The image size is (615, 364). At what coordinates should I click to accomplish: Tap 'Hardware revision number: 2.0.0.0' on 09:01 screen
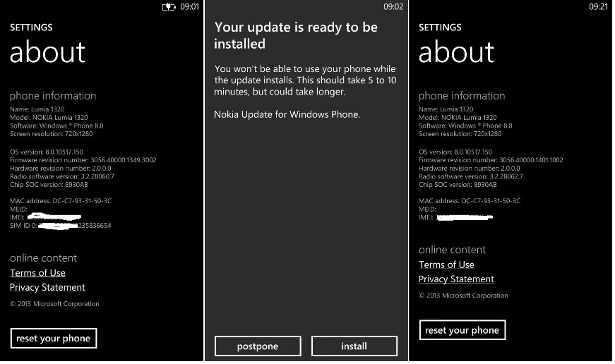pos(61,168)
